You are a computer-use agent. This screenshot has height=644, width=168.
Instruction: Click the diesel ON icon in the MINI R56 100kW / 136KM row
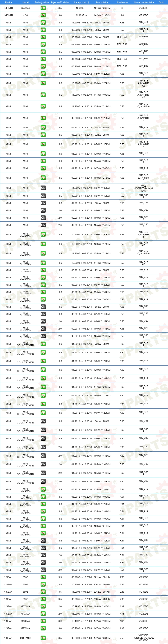click(43, 218)
